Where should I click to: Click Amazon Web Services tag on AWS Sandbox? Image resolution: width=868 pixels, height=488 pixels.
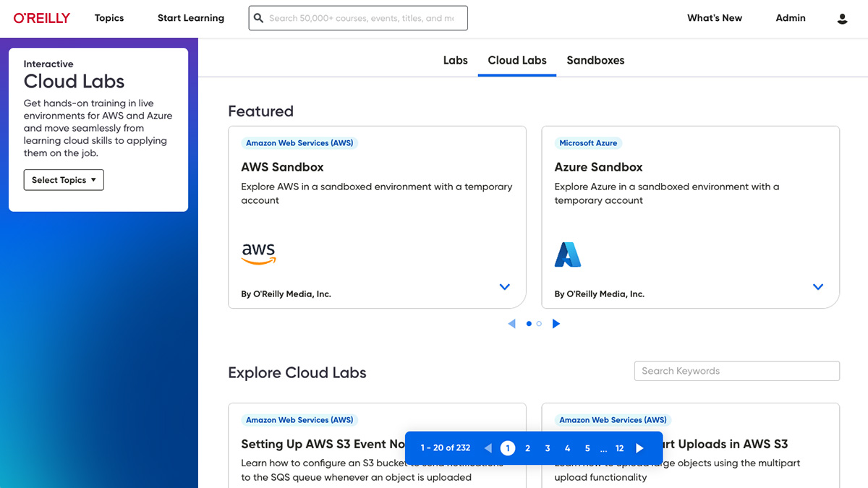coord(299,143)
